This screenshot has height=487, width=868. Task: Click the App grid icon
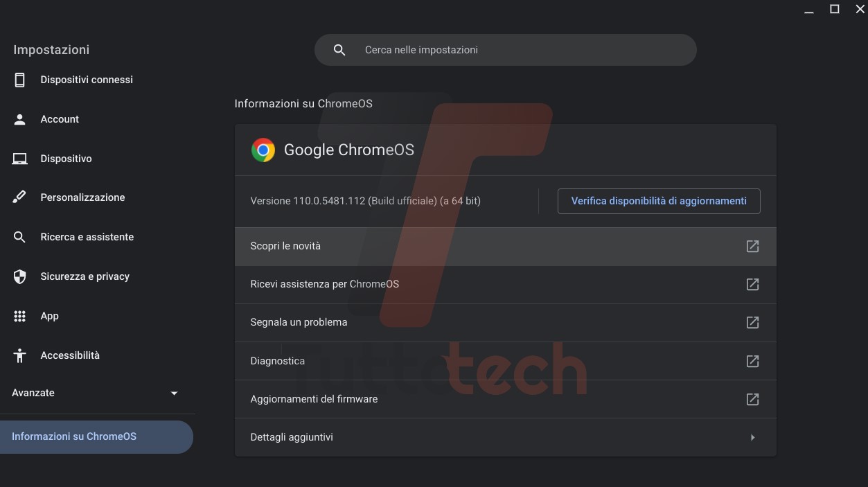tap(19, 316)
